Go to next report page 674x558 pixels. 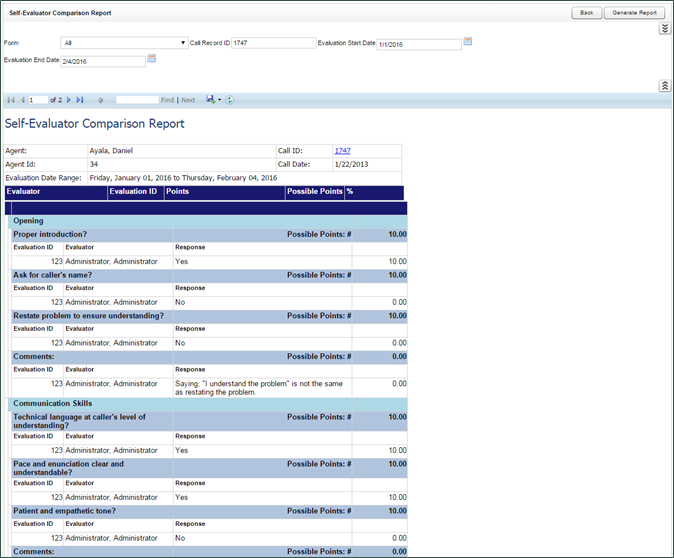click(x=69, y=100)
